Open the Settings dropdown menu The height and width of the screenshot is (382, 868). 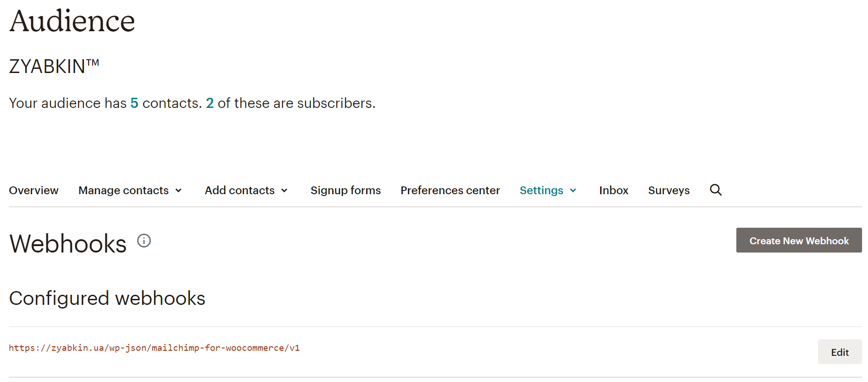(x=548, y=190)
